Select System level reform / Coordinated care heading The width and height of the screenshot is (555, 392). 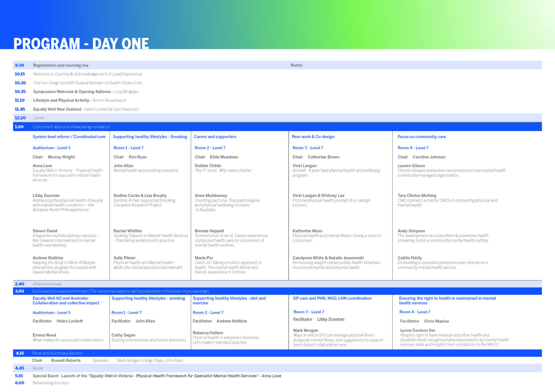pyautogui.click(x=69, y=137)
